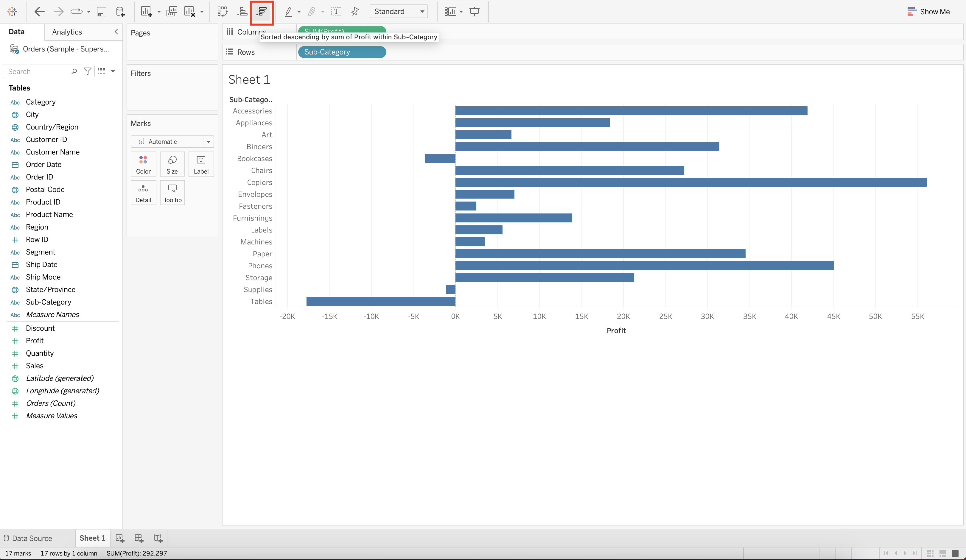Save the workbook
Image resolution: width=966 pixels, height=560 pixels.
pyautogui.click(x=101, y=12)
